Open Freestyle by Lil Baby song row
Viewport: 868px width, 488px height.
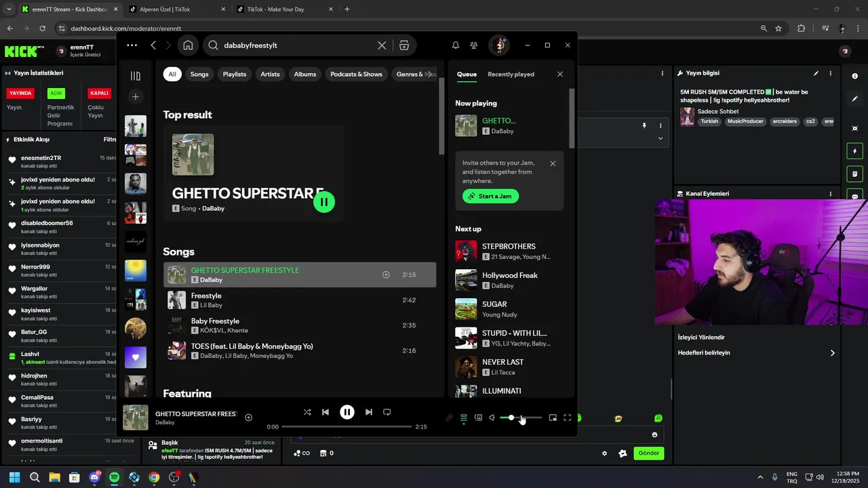300,300
